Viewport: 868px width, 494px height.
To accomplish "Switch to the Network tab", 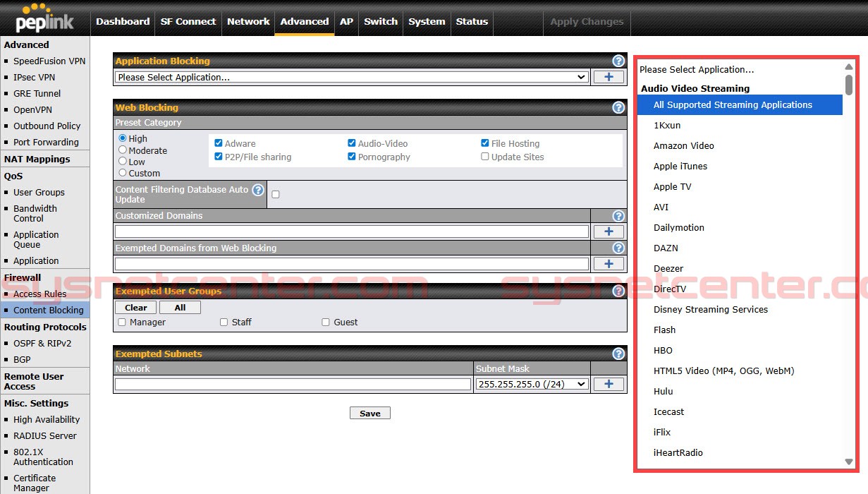I will tap(248, 21).
